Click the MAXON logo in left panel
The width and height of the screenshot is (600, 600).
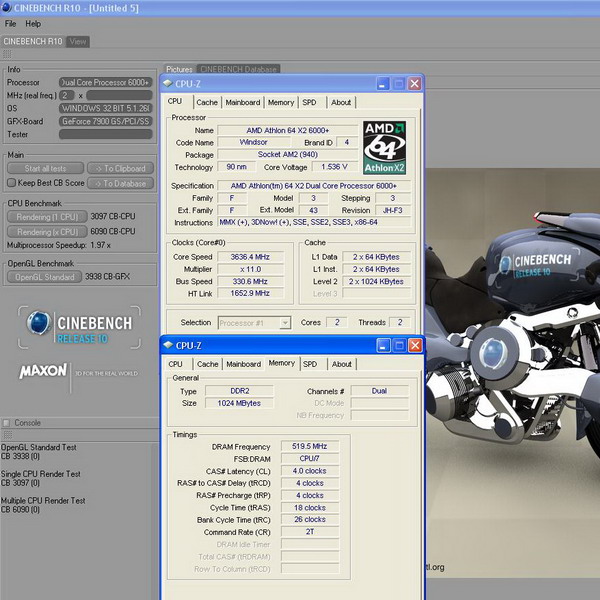coord(44,372)
